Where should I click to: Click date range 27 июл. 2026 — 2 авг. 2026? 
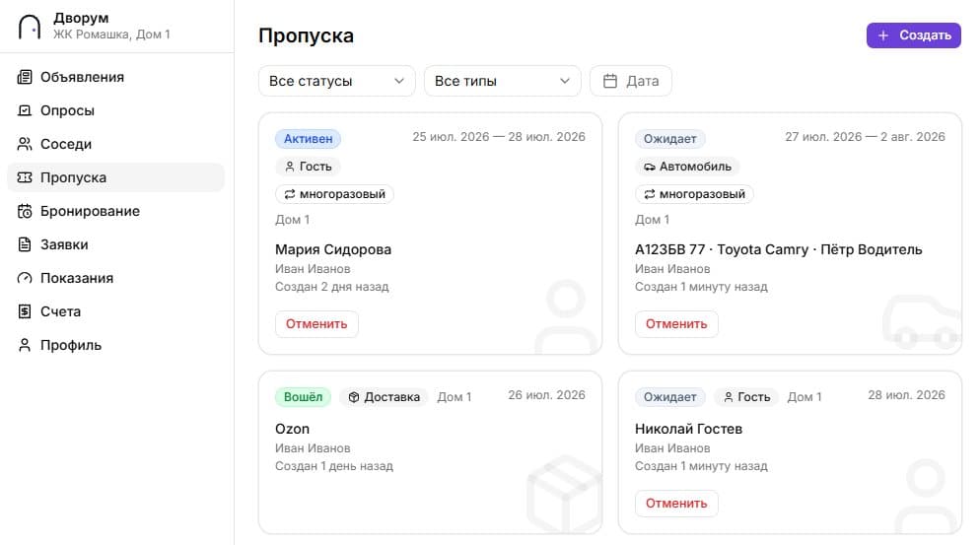[865, 137]
